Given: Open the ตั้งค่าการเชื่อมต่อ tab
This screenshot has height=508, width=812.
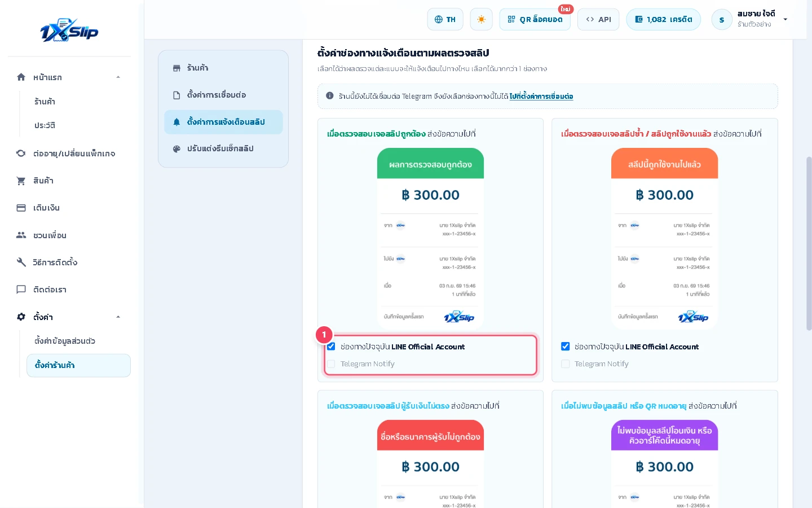Looking at the screenshot, I should [223, 95].
